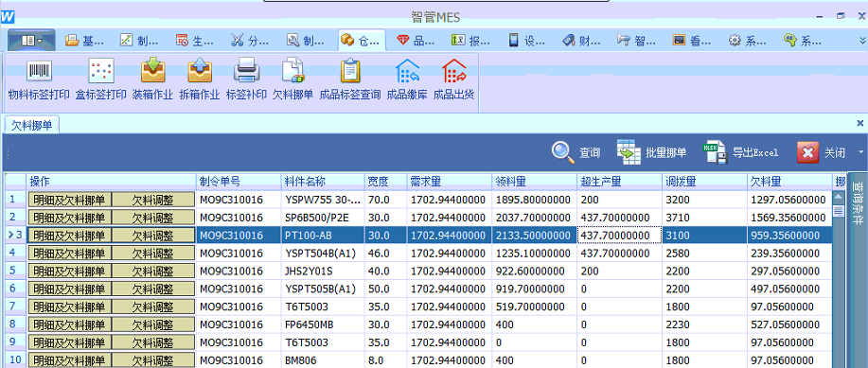868x368 pixels.
Task: Sort by the 调拨量 column header
Action: coord(705,182)
